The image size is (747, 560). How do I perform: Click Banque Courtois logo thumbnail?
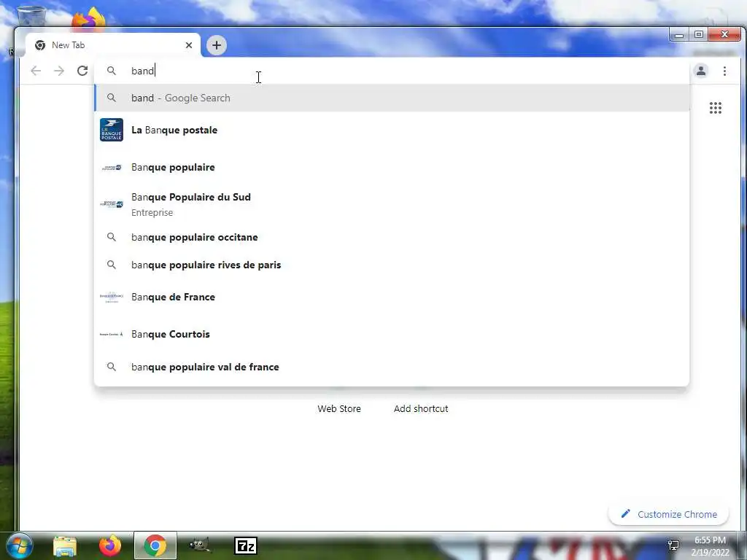[x=112, y=334]
